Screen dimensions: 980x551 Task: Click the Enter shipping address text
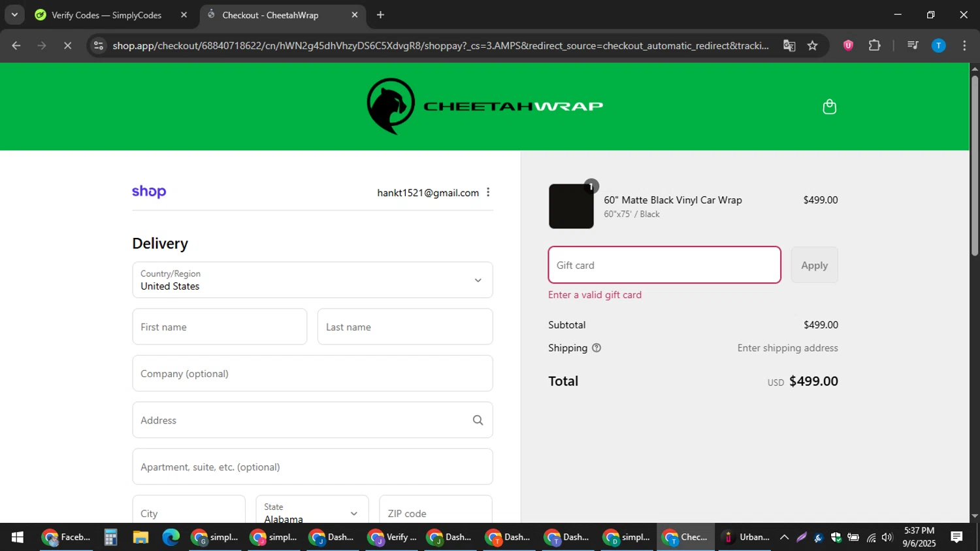tap(787, 348)
